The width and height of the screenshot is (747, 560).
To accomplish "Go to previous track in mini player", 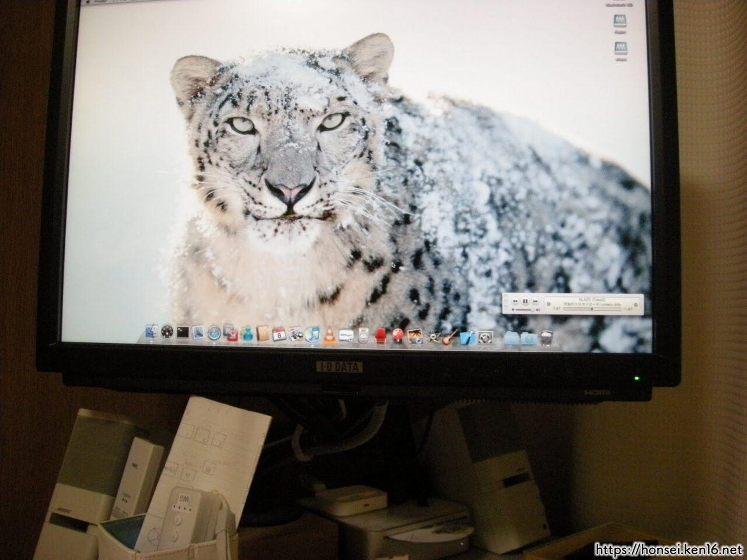I will [515, 301].
